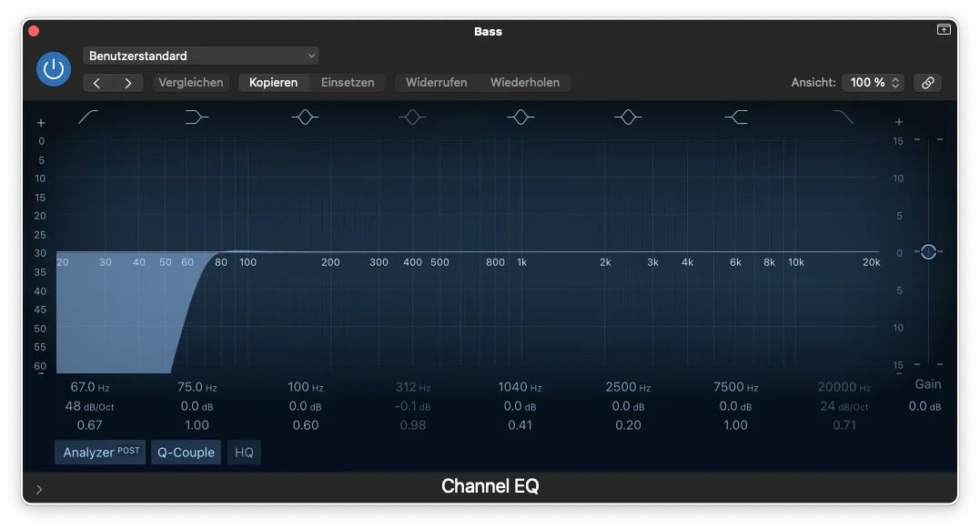The height and width of the screenshot is (530, 980).
Task: Enable the low-pass filter band icon
Action: coord(844,117)
